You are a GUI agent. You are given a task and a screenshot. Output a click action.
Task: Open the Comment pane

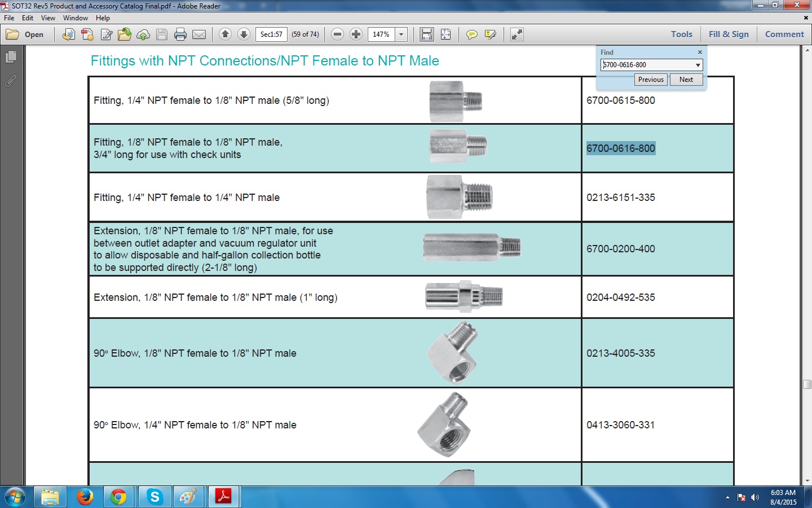coord(784,34)
